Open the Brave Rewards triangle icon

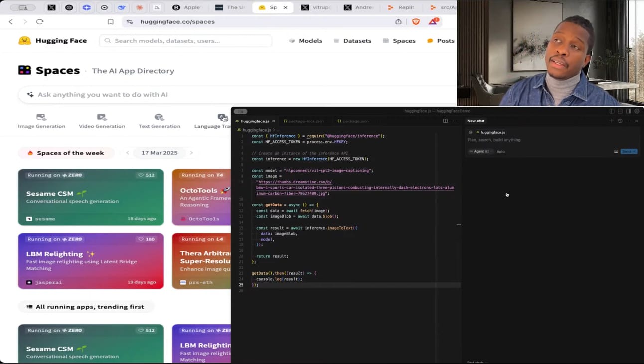click(x=434, y=21)
